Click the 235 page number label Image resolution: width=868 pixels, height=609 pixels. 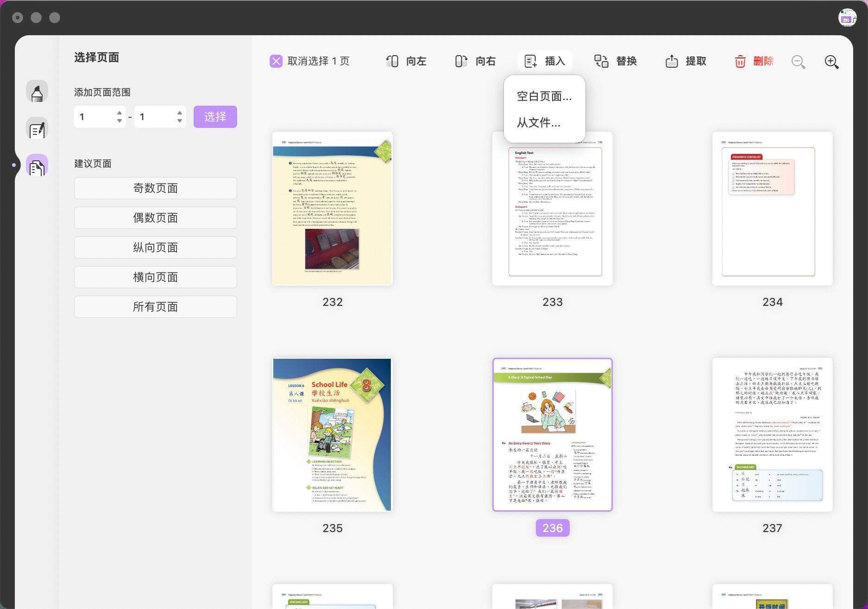(333, 528)
